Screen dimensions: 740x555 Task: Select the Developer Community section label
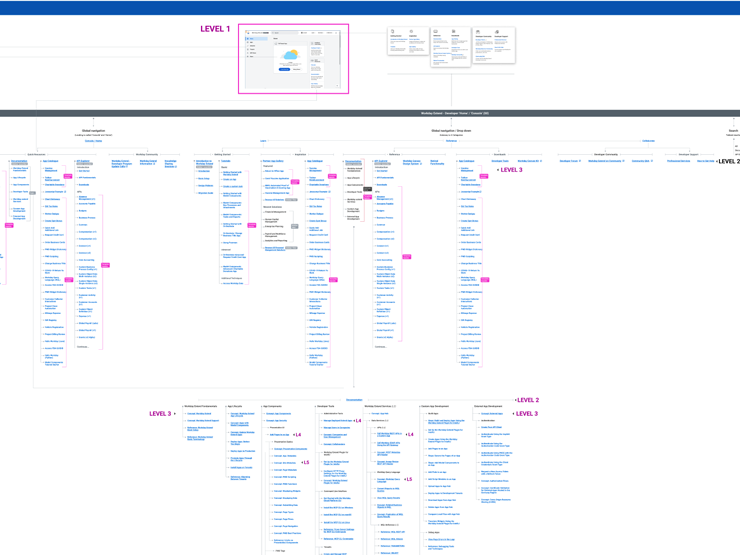pos(606,154)
